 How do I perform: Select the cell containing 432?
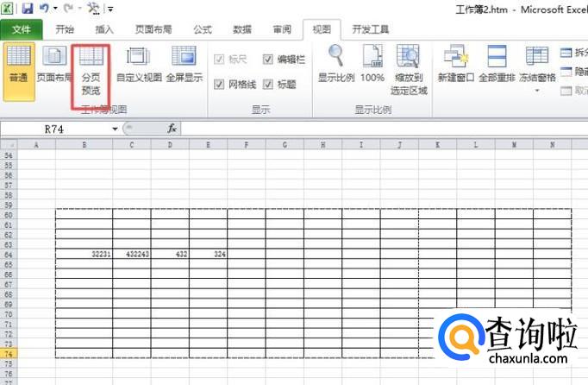point(170,255)
